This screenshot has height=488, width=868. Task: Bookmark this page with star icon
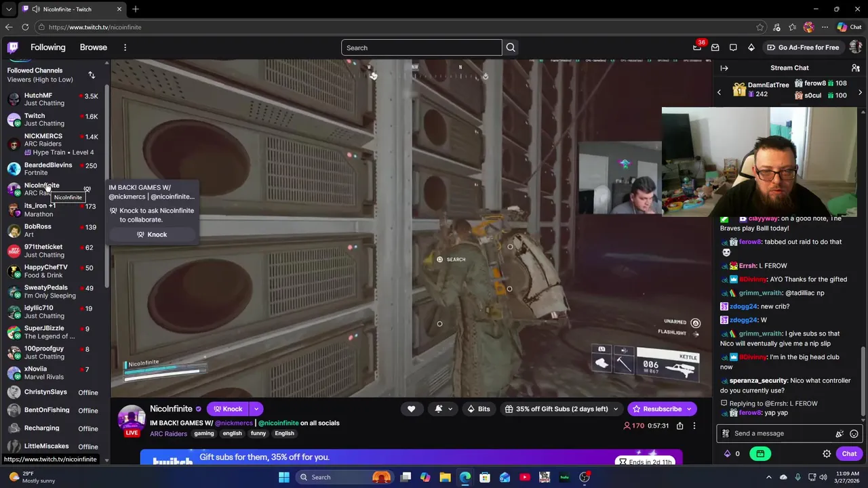(759, 27)
